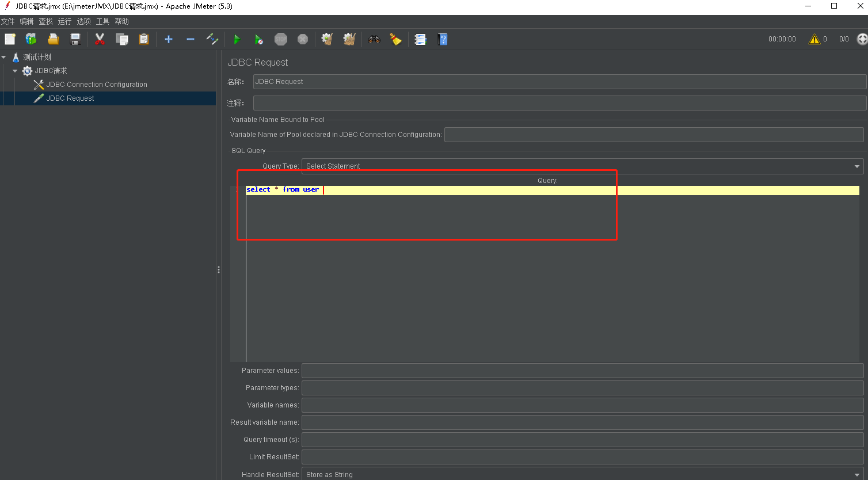Collapse the 测试计划 tree node
The height and width of the screenshot is (480, 868).
pos(4,57)
